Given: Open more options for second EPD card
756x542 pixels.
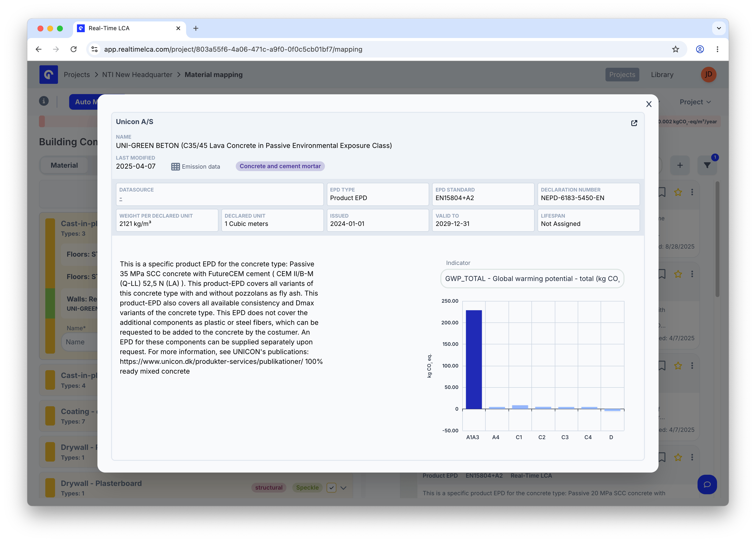Looking at the screenshot, I should coord(692,274).
